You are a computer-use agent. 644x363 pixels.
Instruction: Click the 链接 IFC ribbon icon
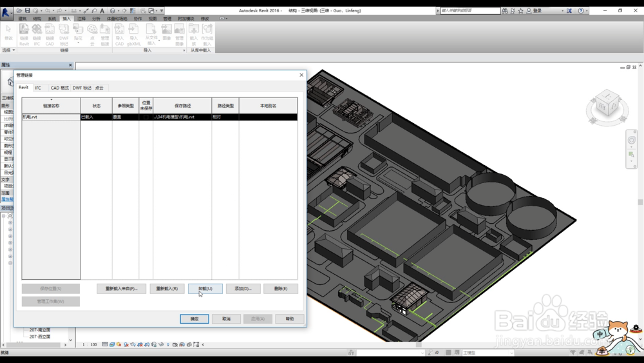click(37, 35)
